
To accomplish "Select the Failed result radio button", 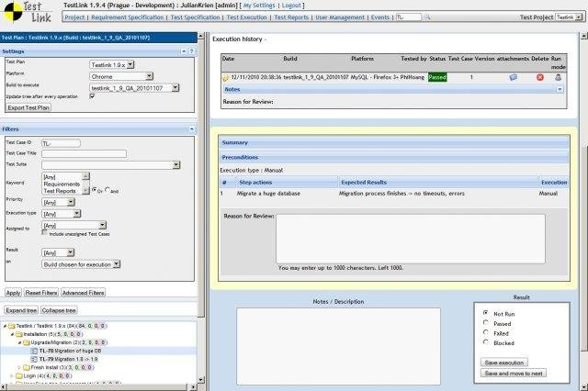I will 484,334.
